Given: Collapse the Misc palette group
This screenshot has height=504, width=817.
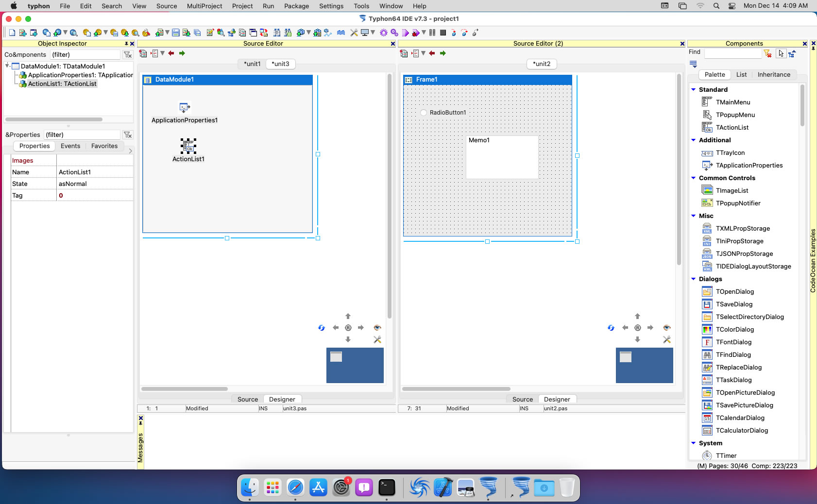Looking at the screenshot, I should coord(694,216).
